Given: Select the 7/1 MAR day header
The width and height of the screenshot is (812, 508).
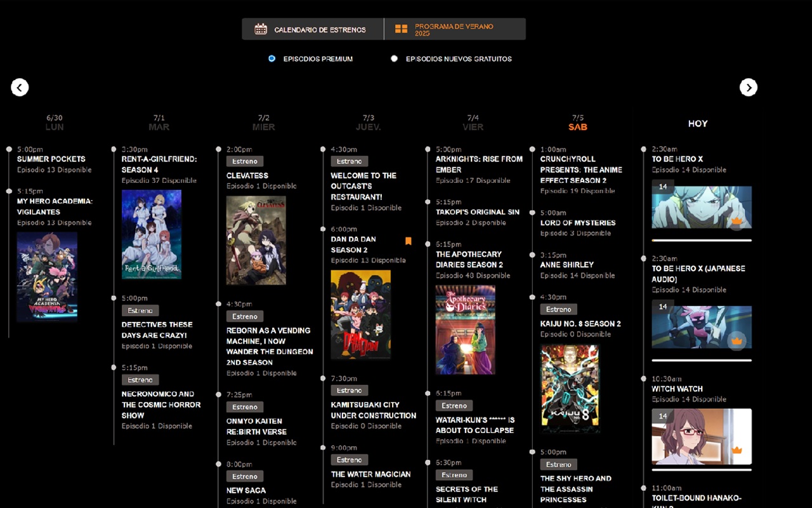Looking at the screenshot, I should 159,123.
